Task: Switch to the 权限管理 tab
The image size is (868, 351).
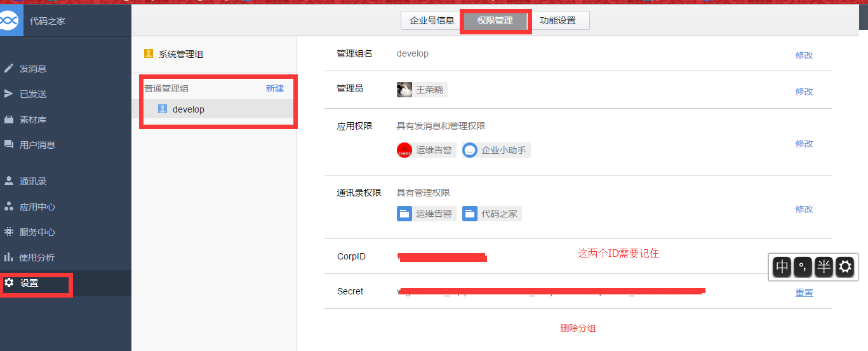Action: [495, 20]
